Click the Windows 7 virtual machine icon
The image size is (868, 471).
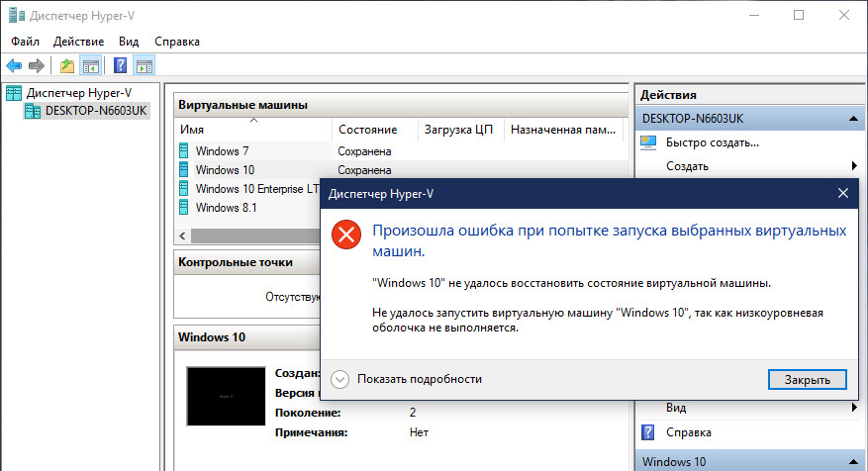click(184, 150)
